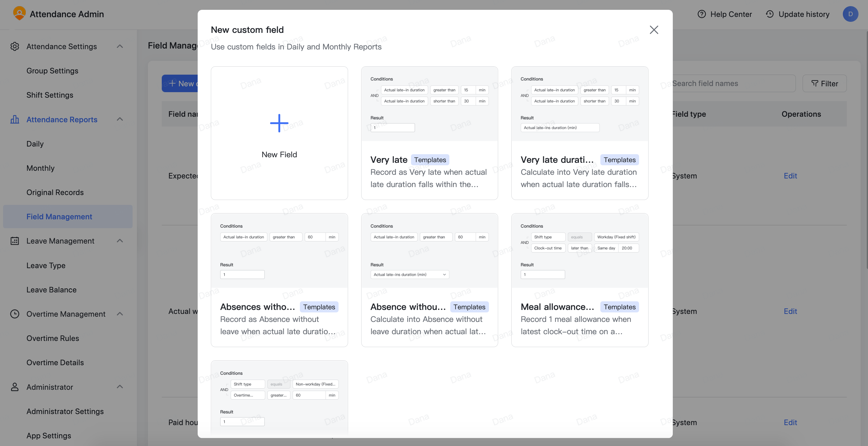Click the Filter funnel icon
The height and width of the screenshot is (446, 868).
pos(815,83)
